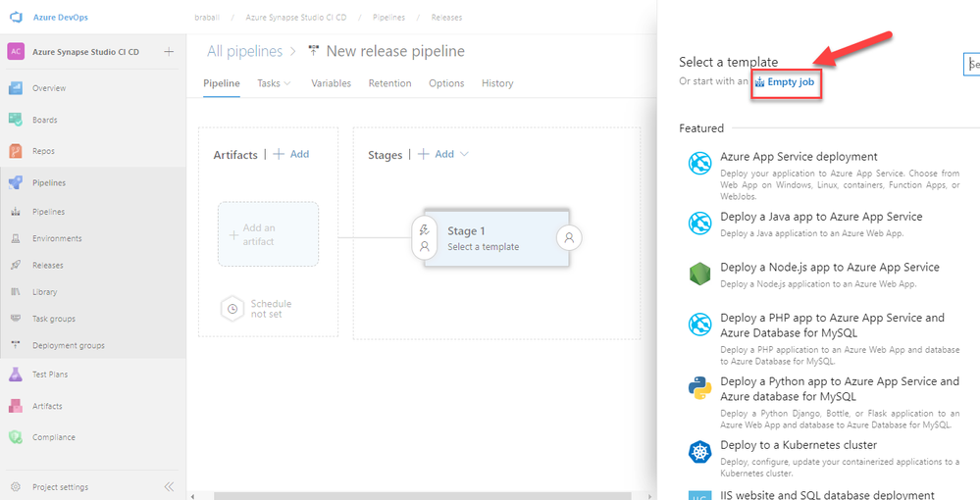Click Azure Synapse Studio CI CD breadcrumb
980x500 pixels.
coord(295,18)
